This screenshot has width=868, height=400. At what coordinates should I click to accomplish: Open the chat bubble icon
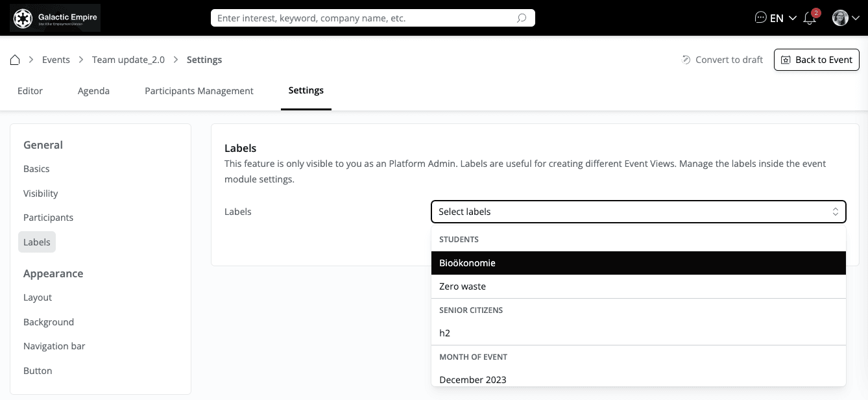point(761,18)
